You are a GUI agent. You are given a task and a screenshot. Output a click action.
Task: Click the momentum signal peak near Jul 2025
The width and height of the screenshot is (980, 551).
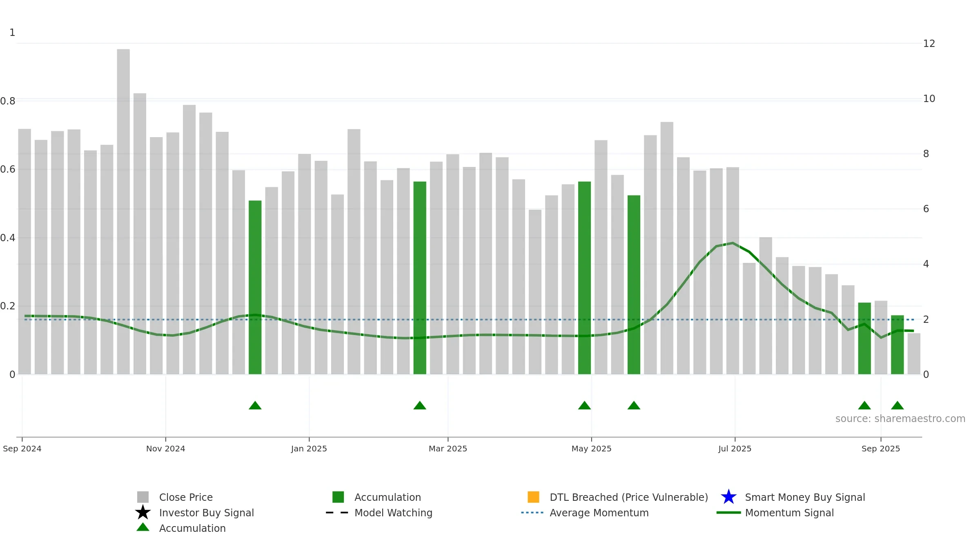pyautogui.click(x=733, y=243)
